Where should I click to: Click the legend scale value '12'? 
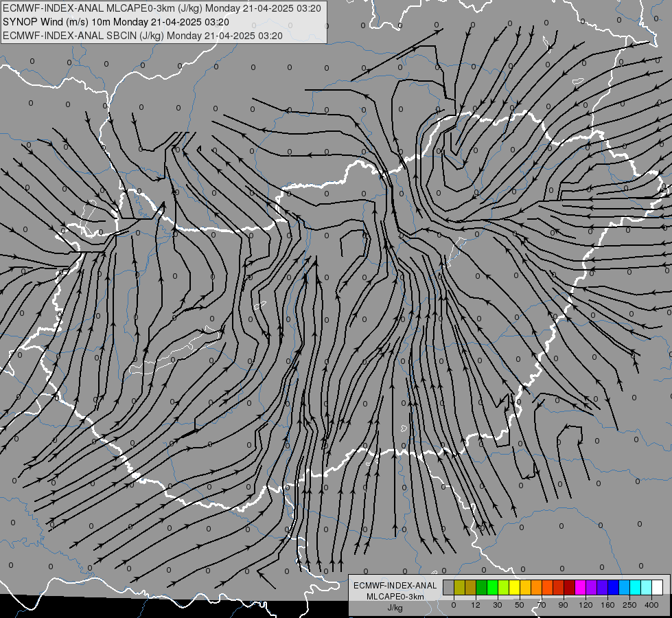coord(476,605)
